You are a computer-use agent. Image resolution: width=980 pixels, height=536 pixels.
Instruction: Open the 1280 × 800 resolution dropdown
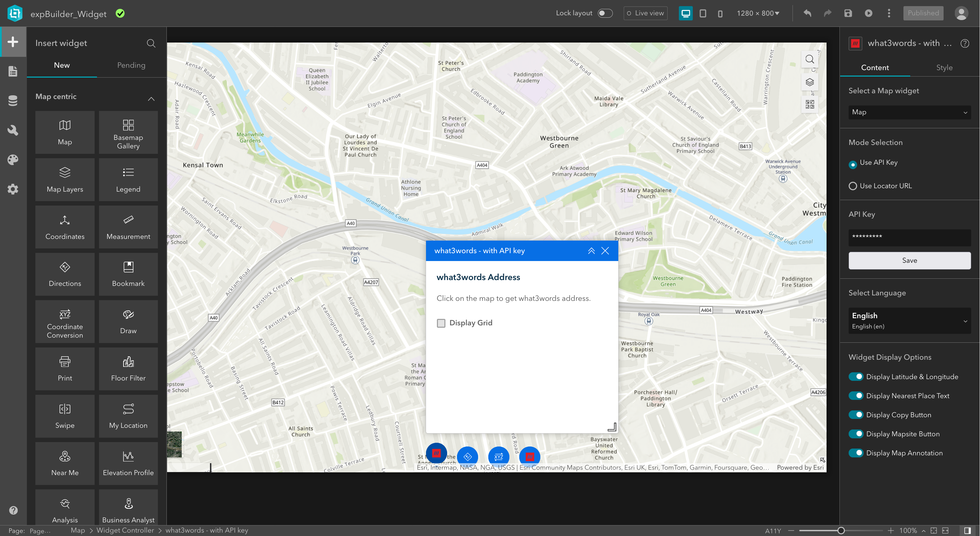758,13
